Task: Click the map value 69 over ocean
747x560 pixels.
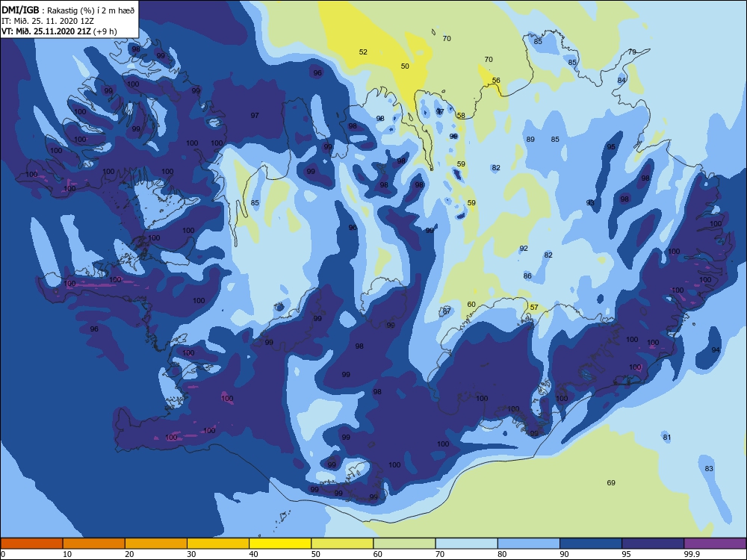Action: coord(611,483)
